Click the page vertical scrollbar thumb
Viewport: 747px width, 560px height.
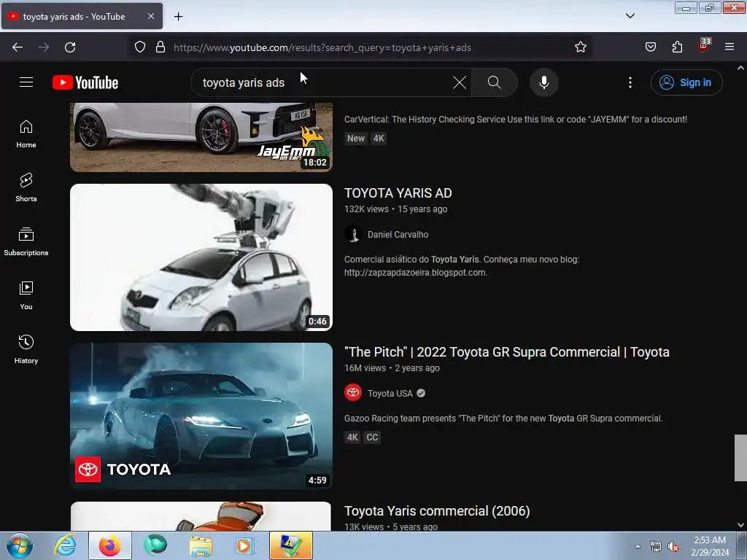click(740, 458)
